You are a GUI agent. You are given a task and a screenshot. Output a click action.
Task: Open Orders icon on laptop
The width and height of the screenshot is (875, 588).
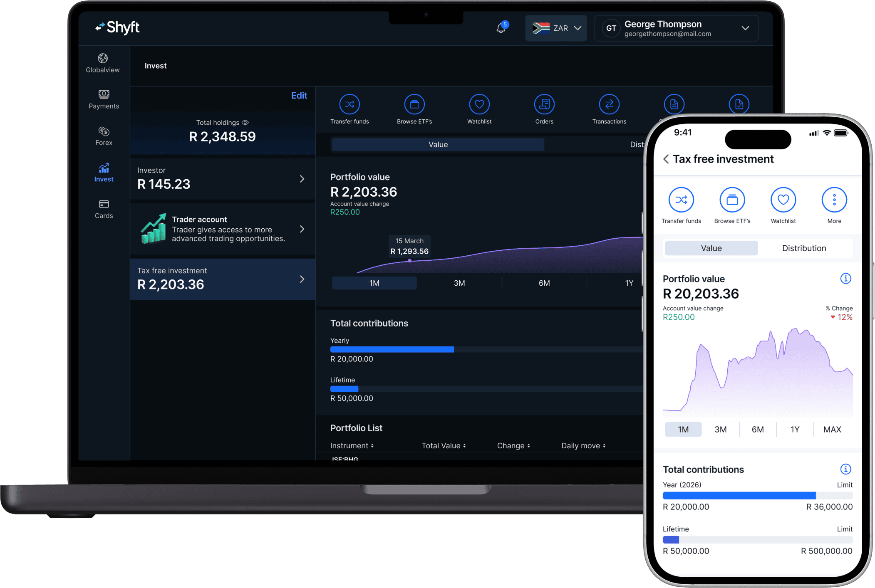(544, 104)
